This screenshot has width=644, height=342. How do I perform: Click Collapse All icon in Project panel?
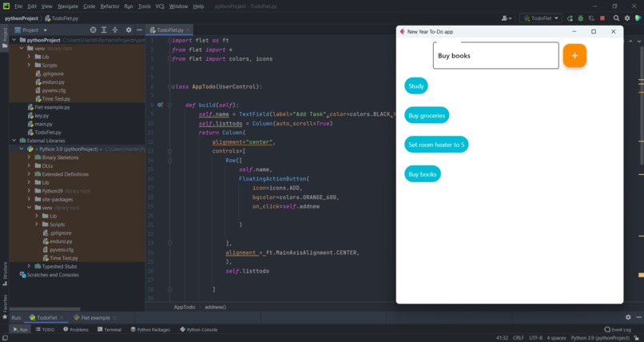(115, 30)
